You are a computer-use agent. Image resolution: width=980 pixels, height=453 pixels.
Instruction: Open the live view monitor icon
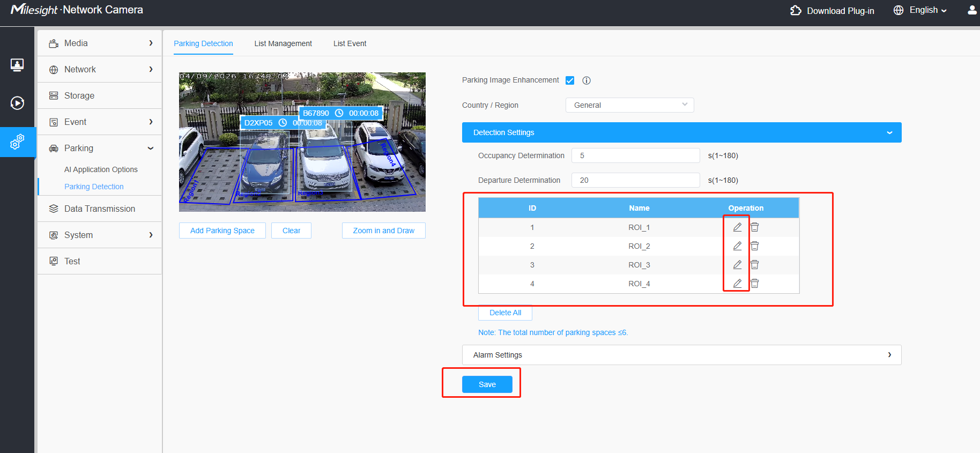[x=17, y=65]
